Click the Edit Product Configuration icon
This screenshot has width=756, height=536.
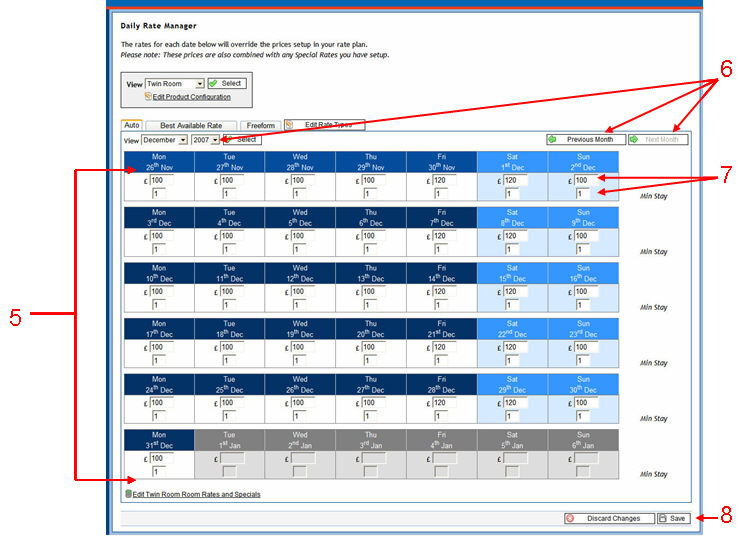148,97
